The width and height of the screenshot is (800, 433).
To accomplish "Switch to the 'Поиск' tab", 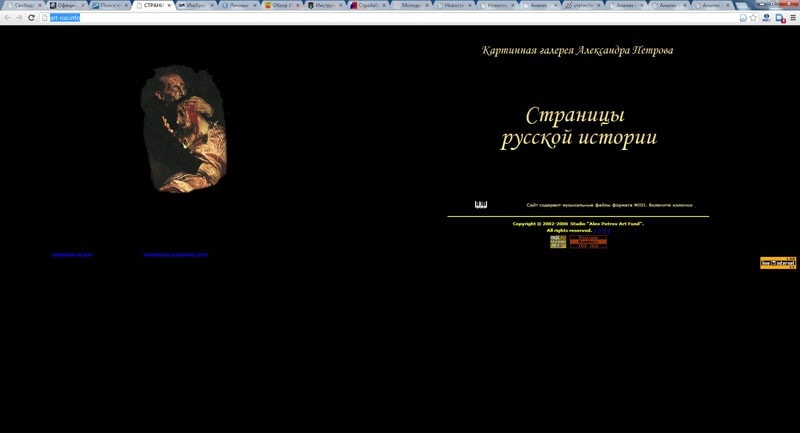I will pos(108,5).
